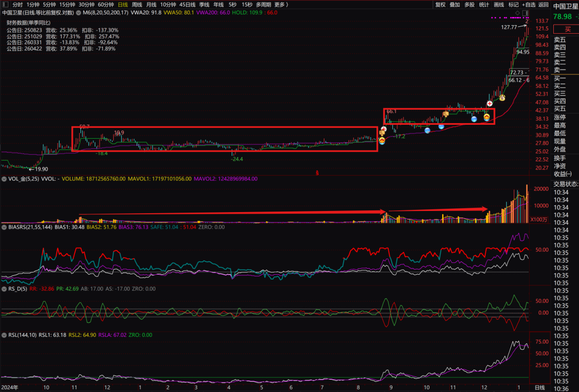Switch to 分时 intraday view
This screenshot has width=579, height=392.
pos(17,5)
